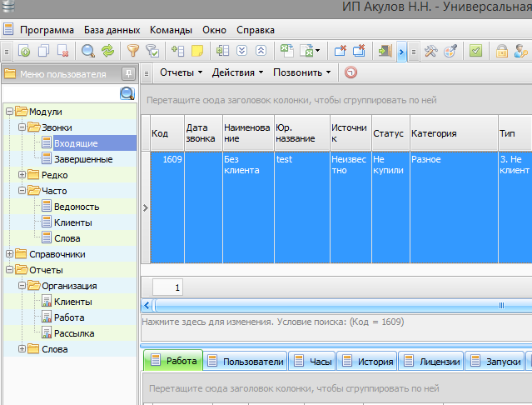The height and width of the screenshot is (405, 532).
Task: Open the База данных menu
Action: point(112,30)
